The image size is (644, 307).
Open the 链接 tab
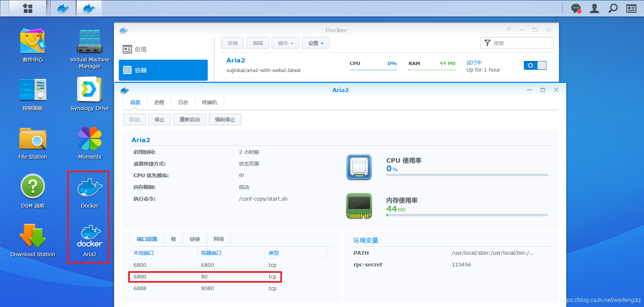195,239
